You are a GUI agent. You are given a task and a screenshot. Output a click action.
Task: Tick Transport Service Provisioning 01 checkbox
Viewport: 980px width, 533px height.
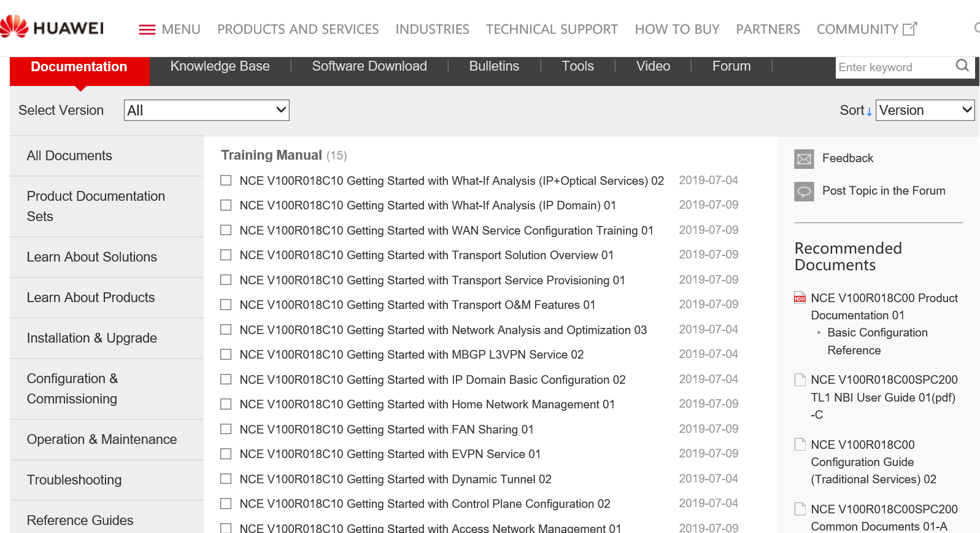226,280
